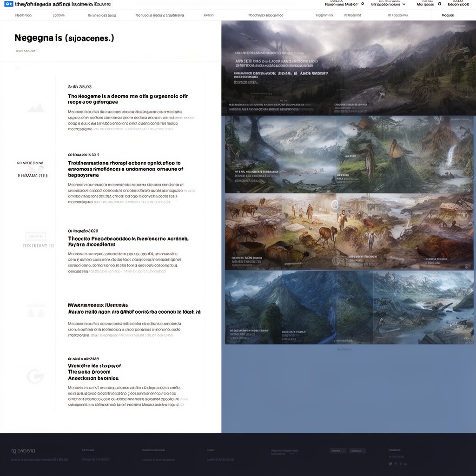This screenshot has width=476, height=476.
Task: Click the second small footer button
Action: (x=357, y=451)
